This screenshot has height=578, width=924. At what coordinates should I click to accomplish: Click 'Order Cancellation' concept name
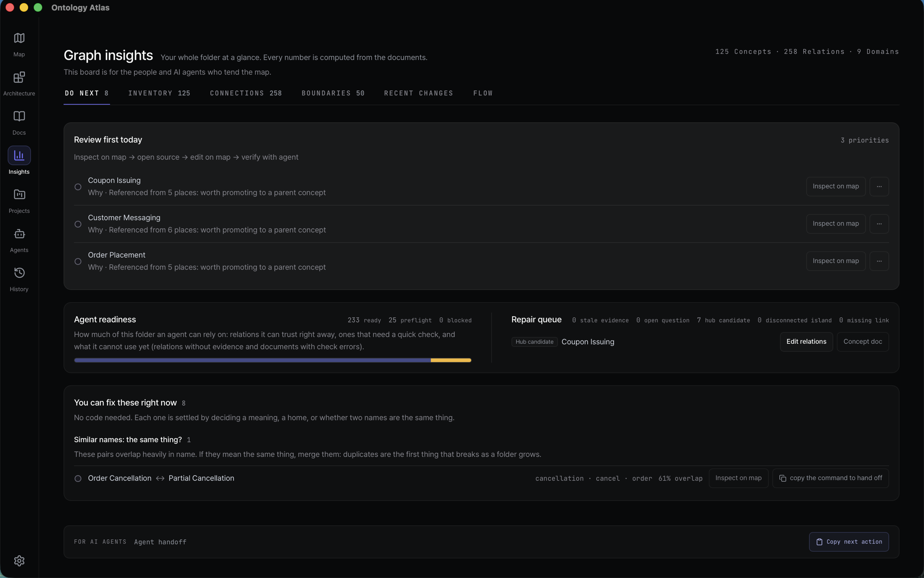click(119, 478)
